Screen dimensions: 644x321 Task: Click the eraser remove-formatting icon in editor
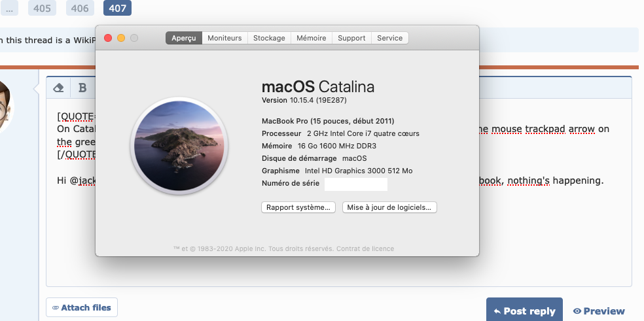pyautogui.click(x=59, y=88)
